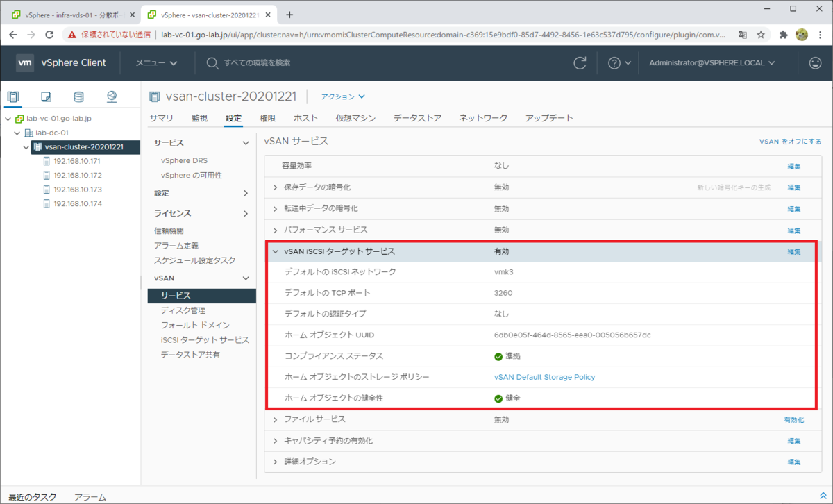Open the アクション dropdown
This screenshot has height=504, width=833.
343,96
